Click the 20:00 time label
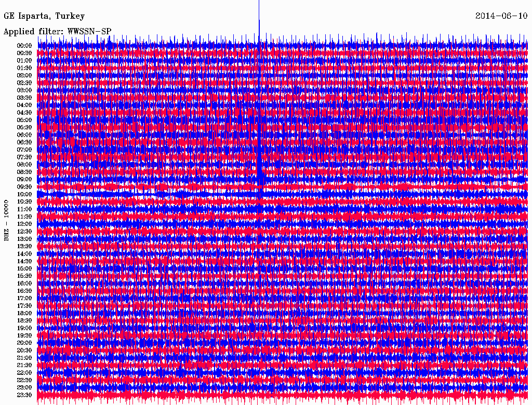 point(24,343)
